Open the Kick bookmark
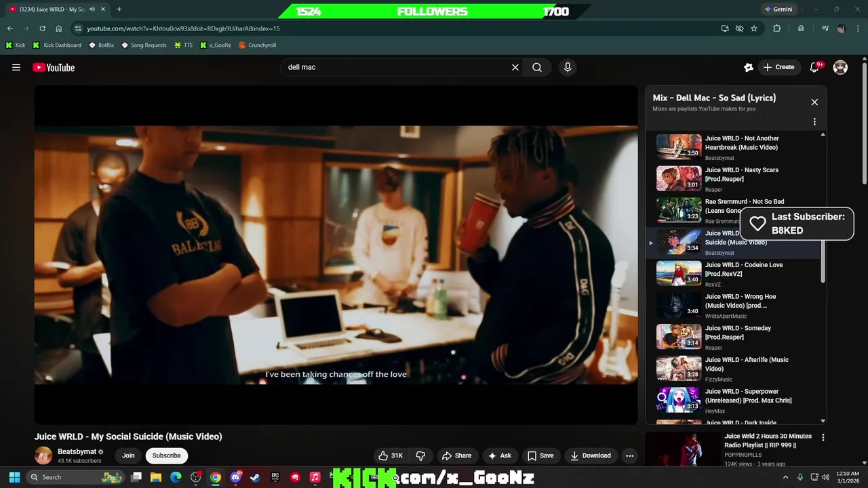This screenshot has height=488, width=868. point(16,45)
